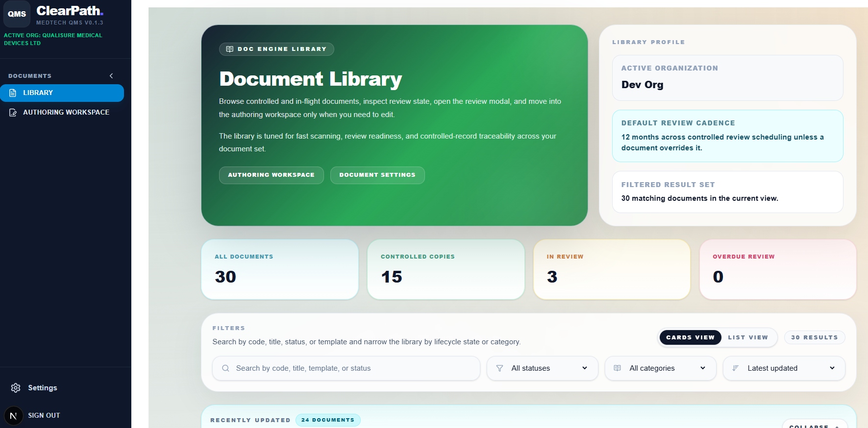Open the Latest updated sort dropdown
This screenshot has height=428, width=868.
coord(784,368)
